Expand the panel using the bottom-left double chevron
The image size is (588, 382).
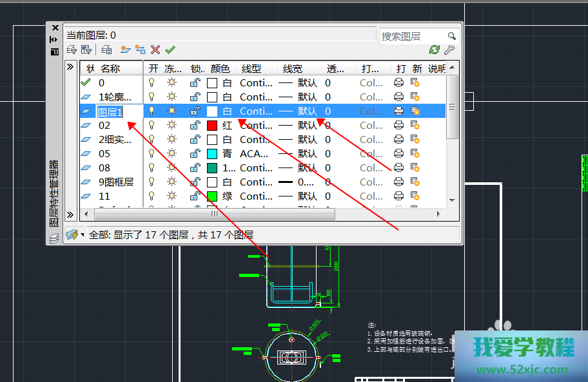tap(70, 215)
